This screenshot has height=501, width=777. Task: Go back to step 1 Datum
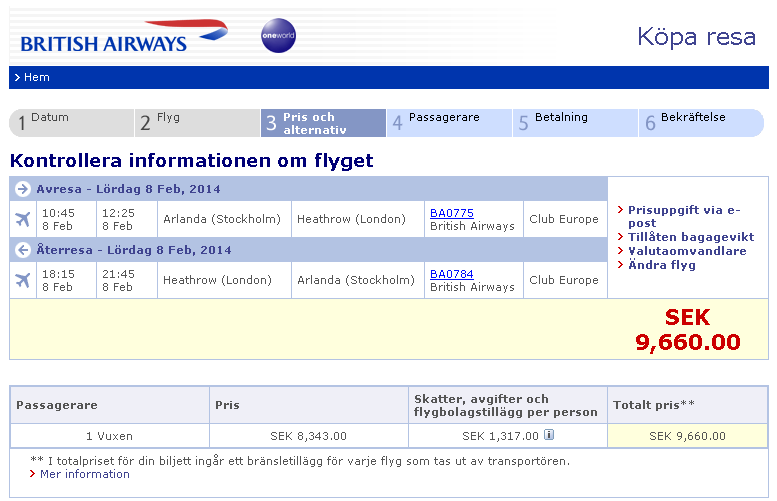(71, 123)
